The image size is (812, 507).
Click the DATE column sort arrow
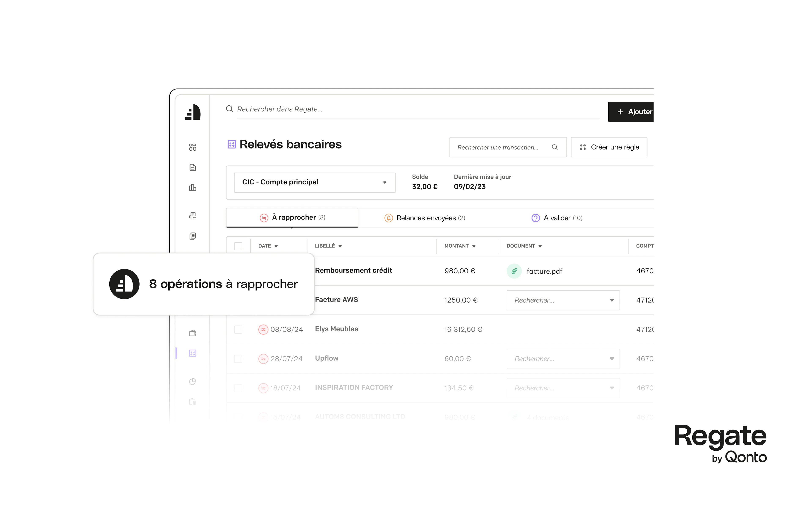276,246
